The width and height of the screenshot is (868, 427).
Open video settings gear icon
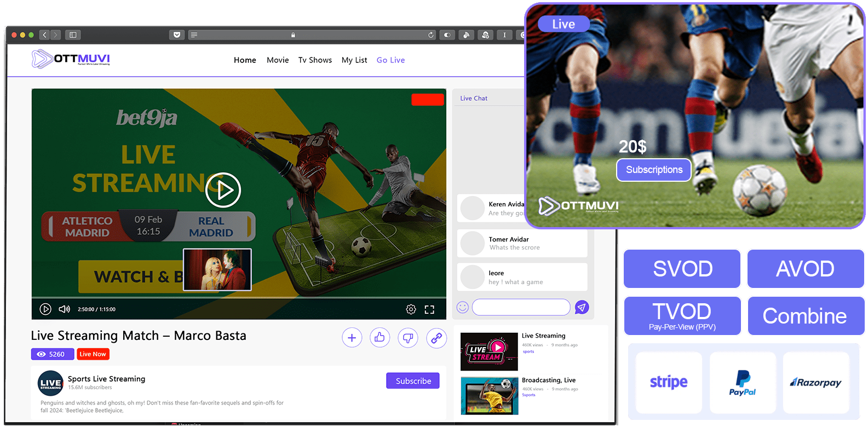(411, 309)
